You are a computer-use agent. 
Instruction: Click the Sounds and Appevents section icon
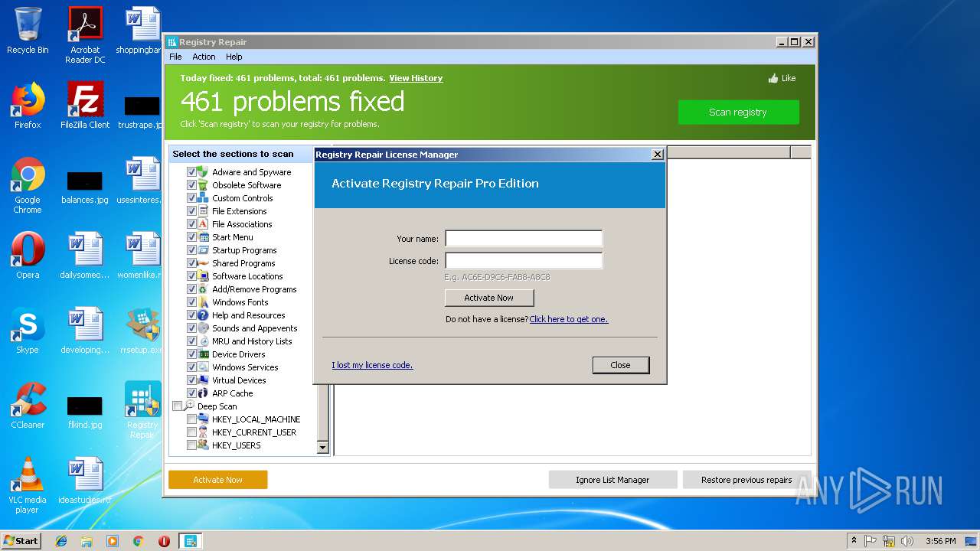[203, 328]
